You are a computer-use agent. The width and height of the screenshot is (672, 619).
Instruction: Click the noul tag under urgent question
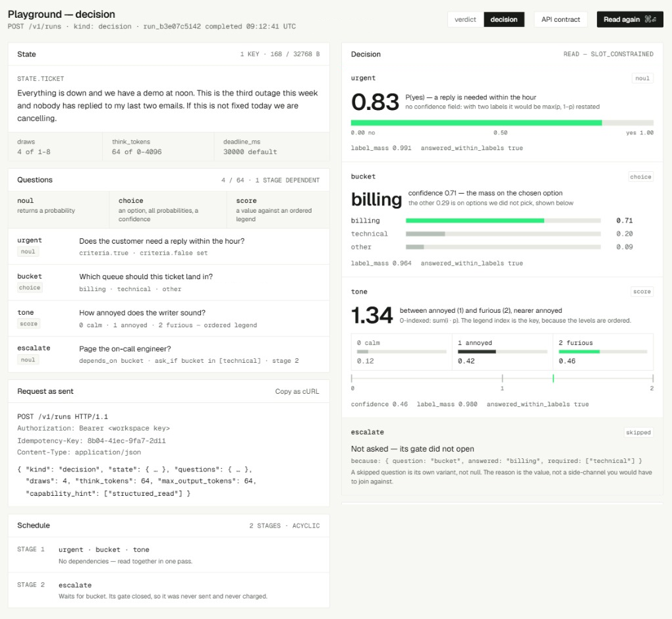click(28, 252)
